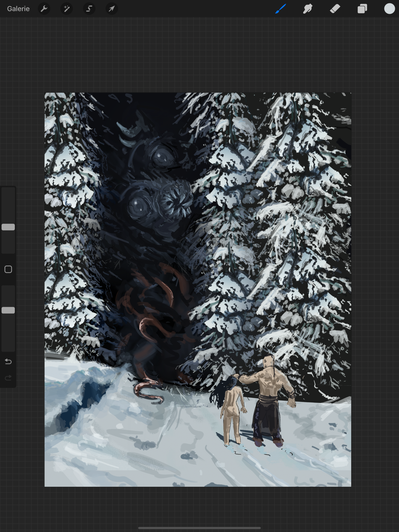
Task: Activate the Transform arrow tool
Action: [112, 9]
